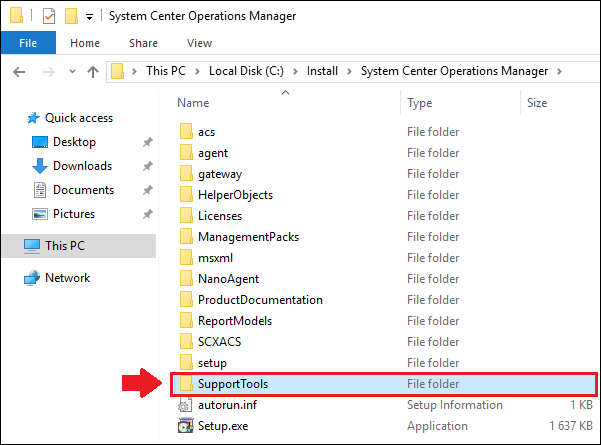
Task: Sort files by the Type column header
Action: pyautogui.click(x=420, y=103)
